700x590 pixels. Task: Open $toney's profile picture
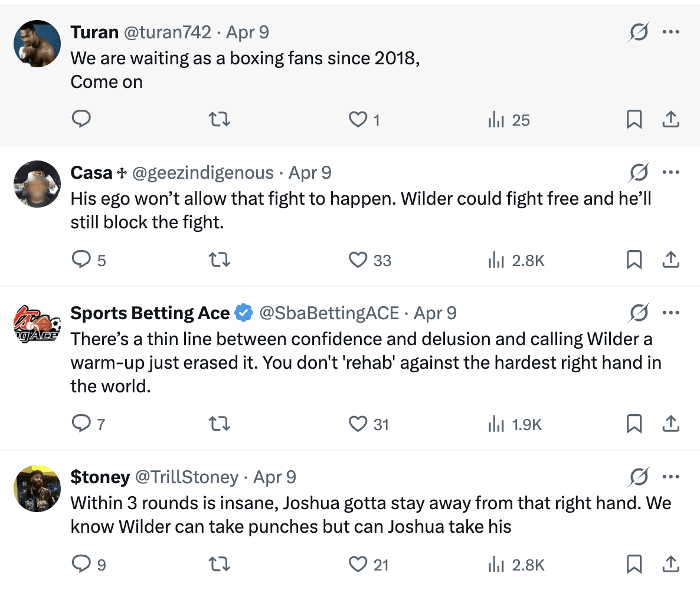click(x=37, y=489)
